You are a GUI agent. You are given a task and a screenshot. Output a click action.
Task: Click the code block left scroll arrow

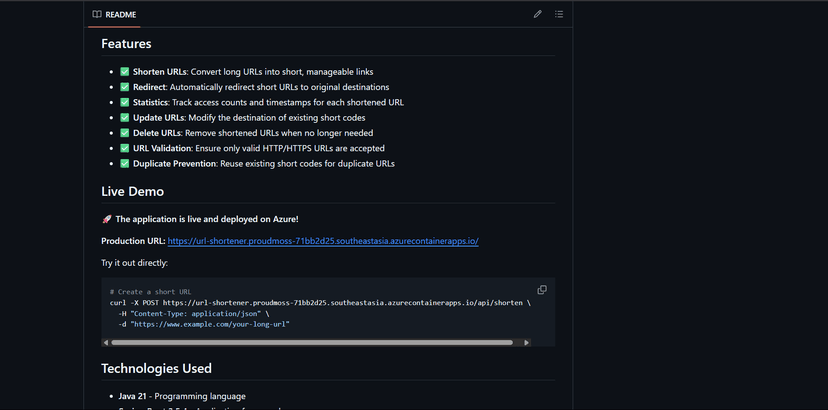tap(106, 342)
